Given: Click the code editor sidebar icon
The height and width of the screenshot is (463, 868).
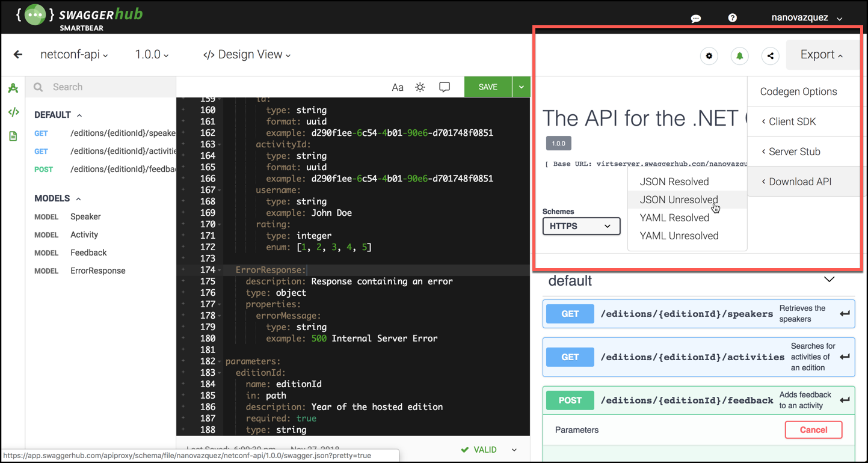Looking at the screenshot, I should point(13,112).
